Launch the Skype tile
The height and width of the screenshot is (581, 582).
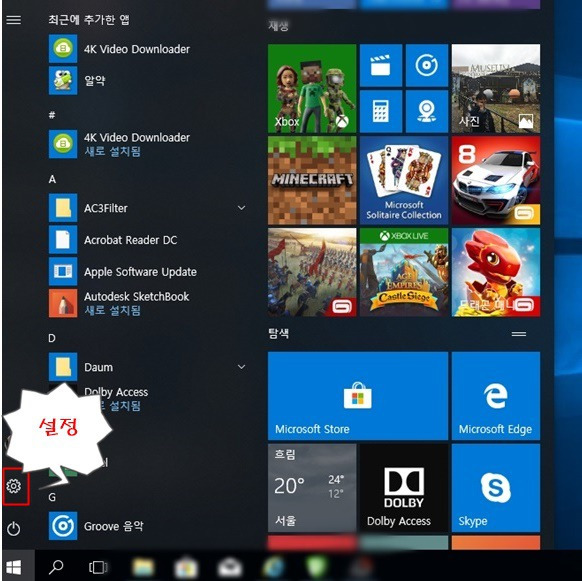496,488
